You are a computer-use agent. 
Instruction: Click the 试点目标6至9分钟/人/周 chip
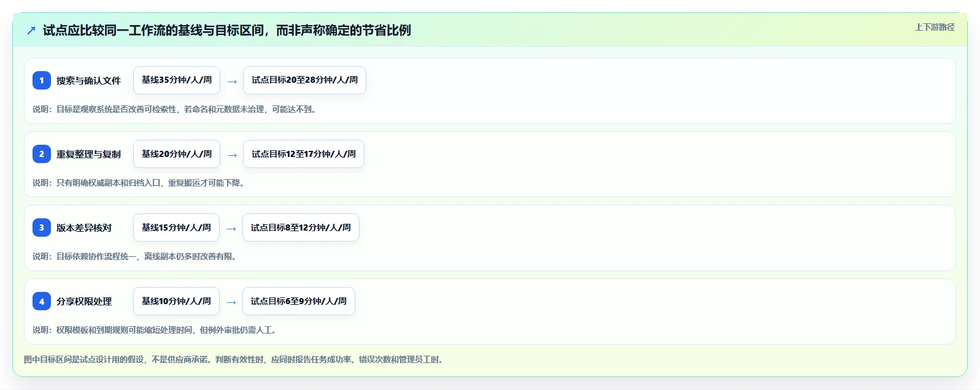click(x=299, y=301)
